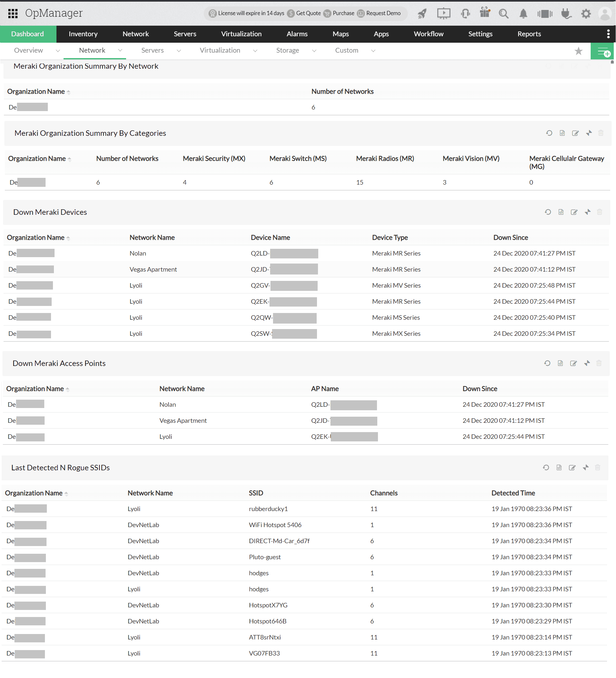The image size is (616, 678).
Task: Click the alarm bell notification icon
Action: pyautogui.click(x=523, y=14)
